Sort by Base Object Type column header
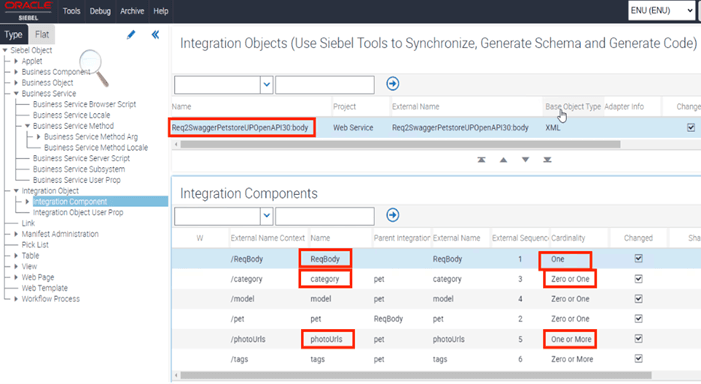Viewport: 701px width, 384px height. 573,106
